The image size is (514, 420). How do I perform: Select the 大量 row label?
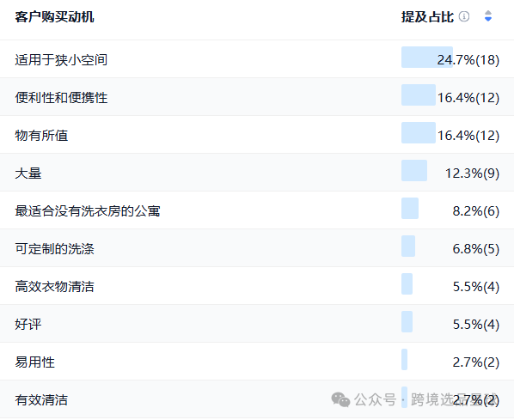[28, 173]
